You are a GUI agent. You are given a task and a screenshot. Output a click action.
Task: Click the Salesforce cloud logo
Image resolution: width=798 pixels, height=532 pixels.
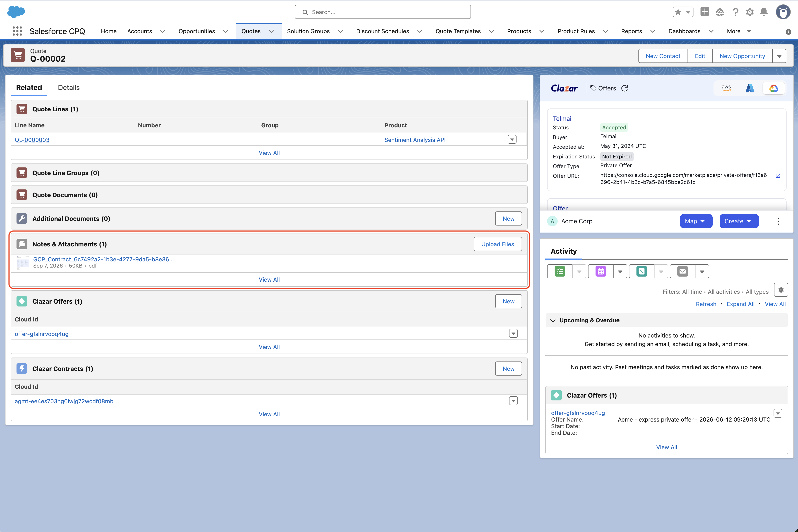pos(16,12)
